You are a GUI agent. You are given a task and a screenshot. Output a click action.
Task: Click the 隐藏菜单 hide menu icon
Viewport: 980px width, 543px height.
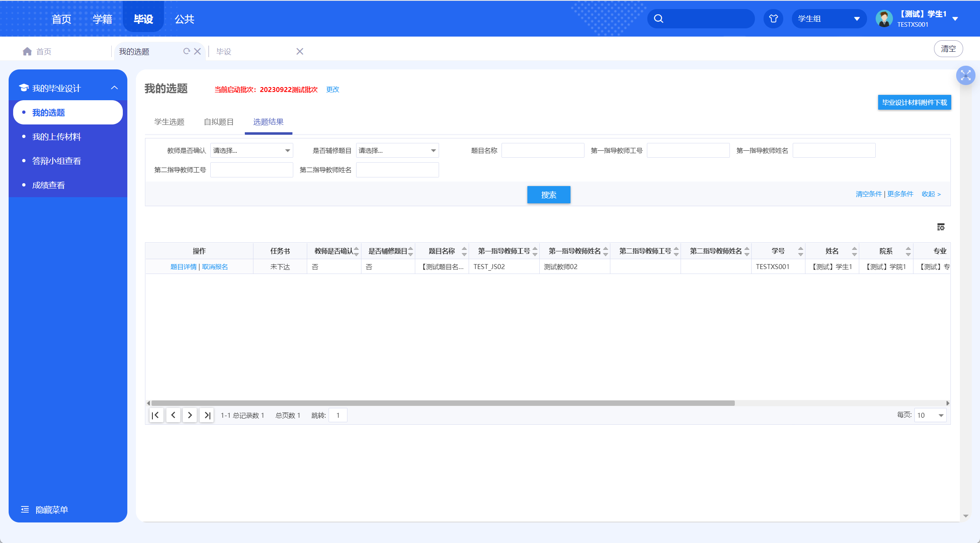(25, 510)
